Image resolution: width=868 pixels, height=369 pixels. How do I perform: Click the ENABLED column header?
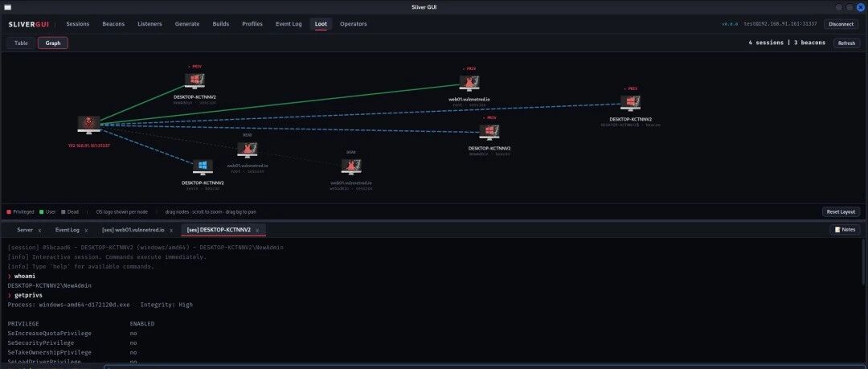(142, 323)
